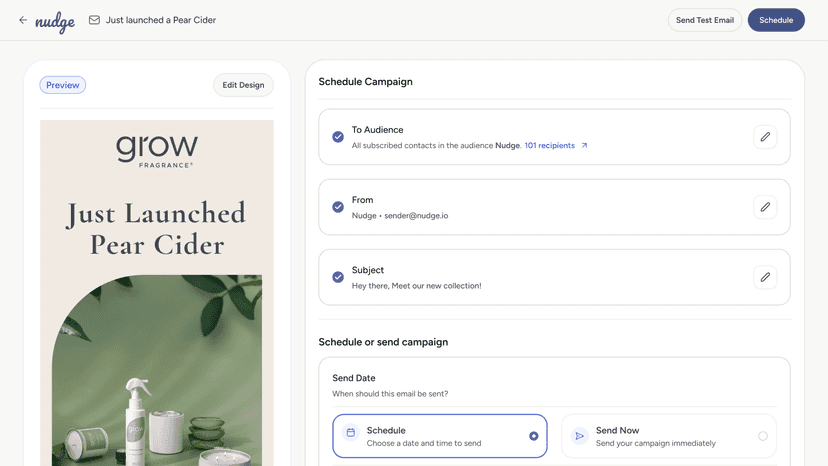Switch to the Preview tab
This screenshot has width=828, height=466.
[62, 85]
